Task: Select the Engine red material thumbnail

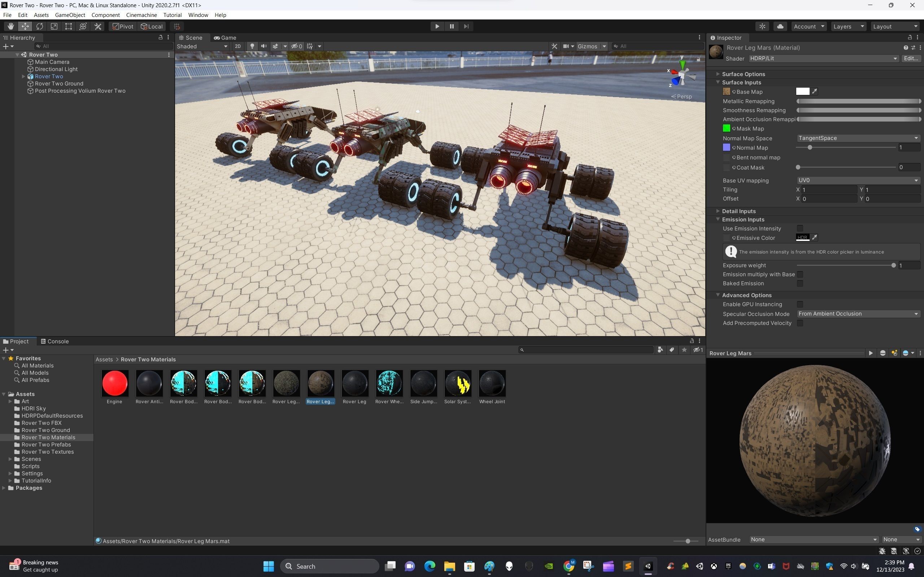Action: pos(114,383)
